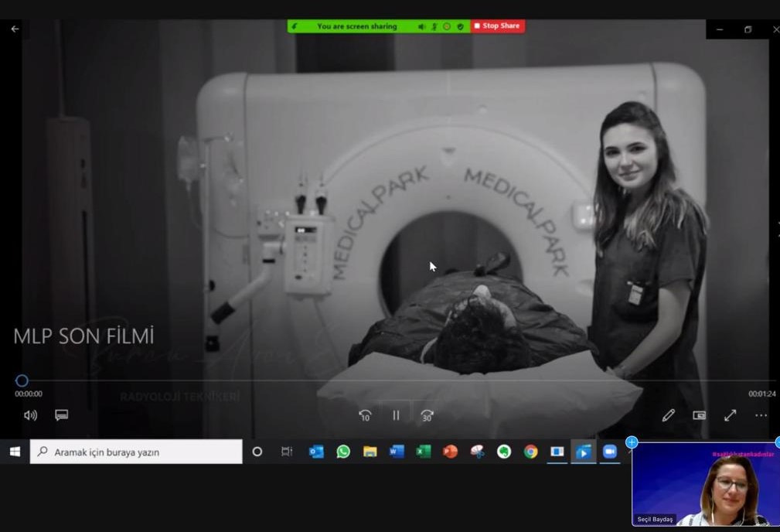Image resolution: width=780 pixels, height=532 pixels.
Task: Open WhatsApp from the taskbar
Action: point(343,452)
